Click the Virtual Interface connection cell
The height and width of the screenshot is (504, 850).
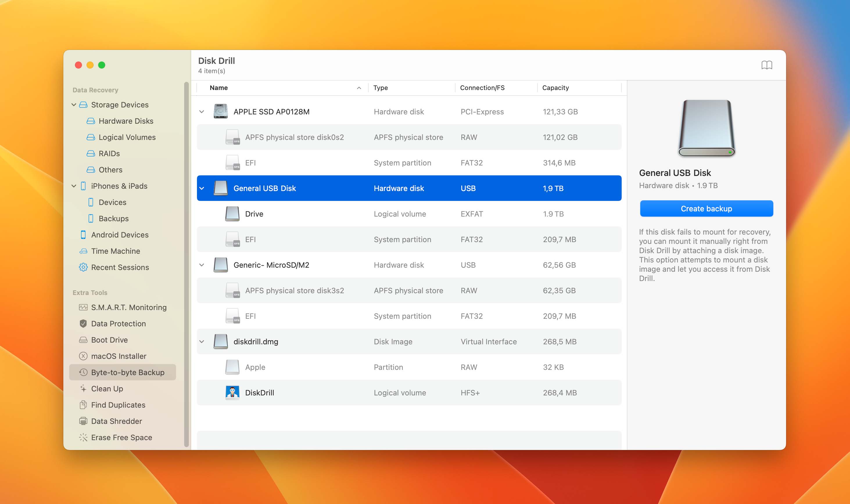[489, 342]
